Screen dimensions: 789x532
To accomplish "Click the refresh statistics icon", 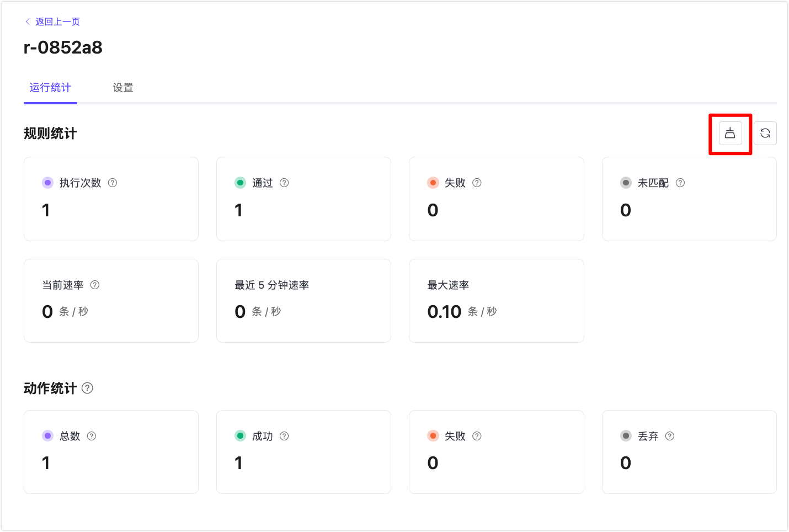I will pos(766,133).
